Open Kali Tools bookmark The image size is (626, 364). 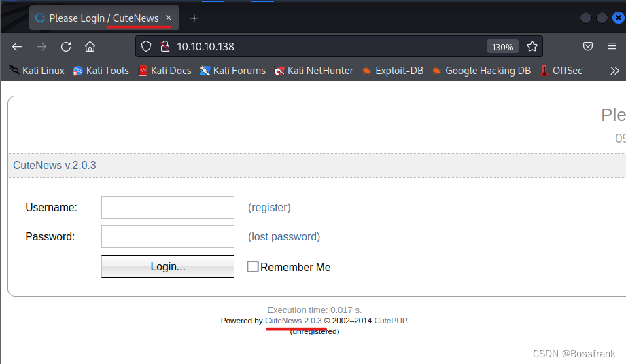[101, 71]
